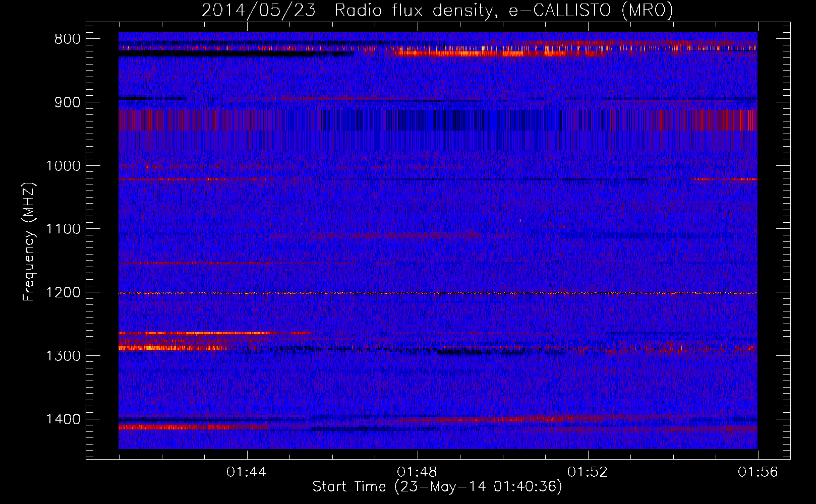Click the 01:52 time tick label
Screen dimensions: 816x504
click(x=588, y=472)
